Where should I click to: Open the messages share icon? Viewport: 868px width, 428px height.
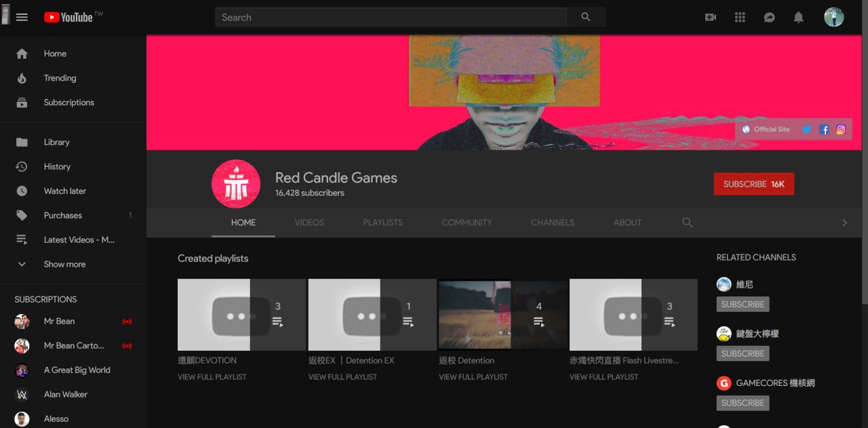pyautogui.click(x=769, y=17)
